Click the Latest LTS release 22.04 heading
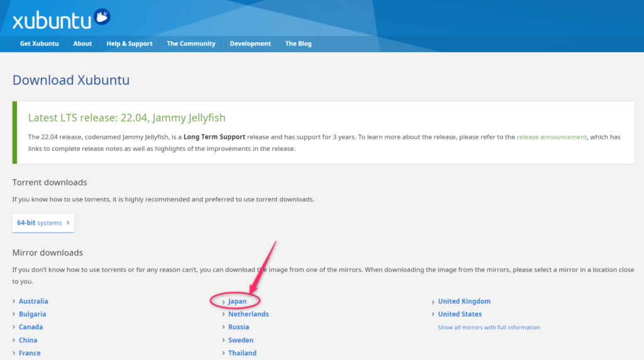This screenshot has height=360, width=644. (x=126, y=118)
